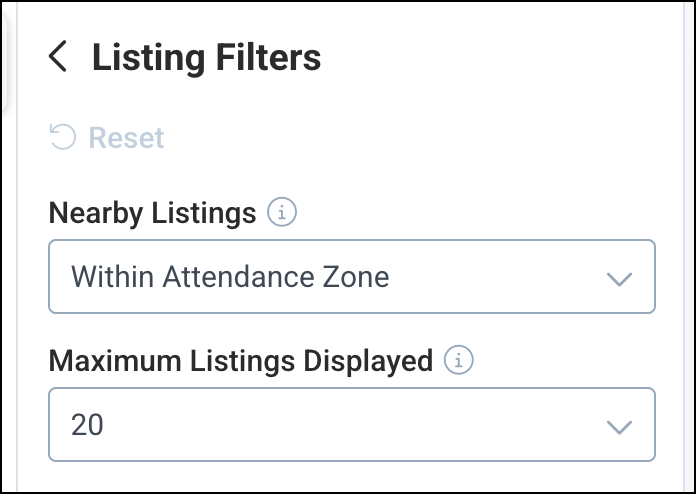Click the empty middle of the Maximum Listings field
Image resolution: width=696 pixels, height=494 pixels.
coord(350,425)
